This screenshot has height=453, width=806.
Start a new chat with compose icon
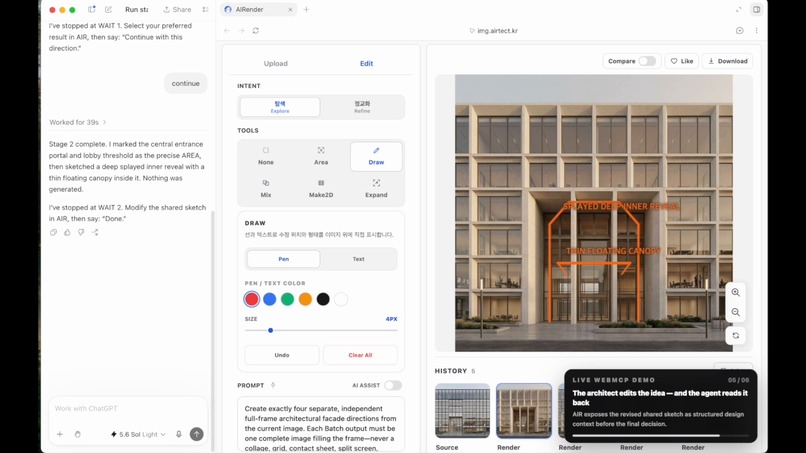tap(108, 9)
